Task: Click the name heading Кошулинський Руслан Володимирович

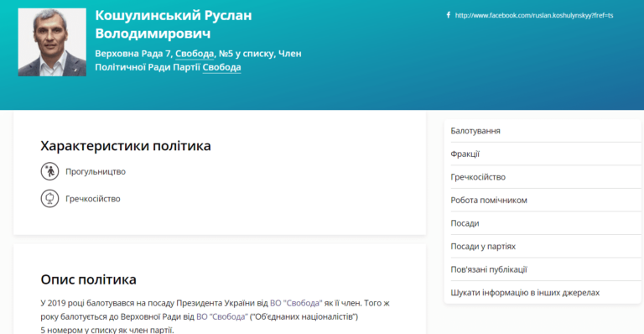Action: coord(174,24)
